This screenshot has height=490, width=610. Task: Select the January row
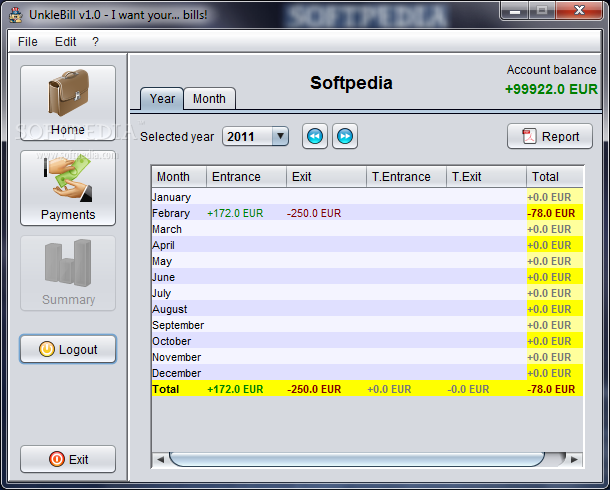pyautogui.click(x=367, y=197)
